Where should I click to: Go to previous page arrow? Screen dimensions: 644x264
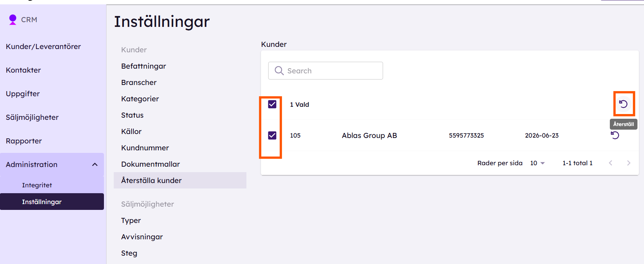[x=611, y=163]
